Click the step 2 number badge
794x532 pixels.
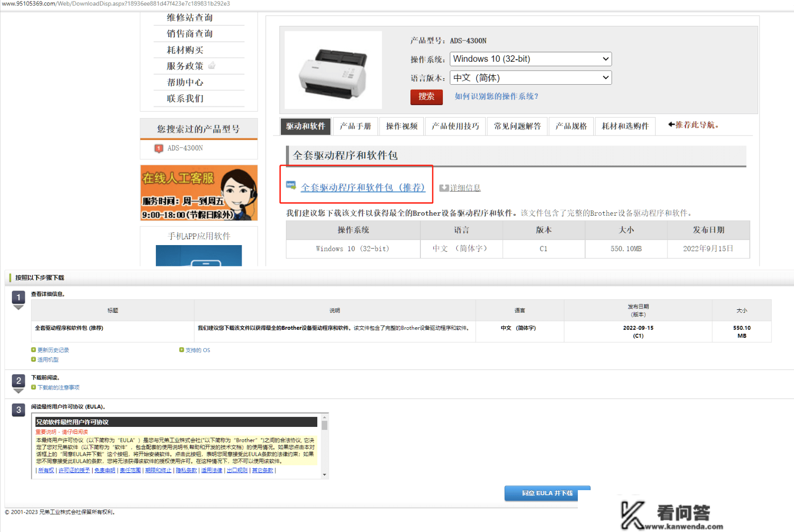18,381
